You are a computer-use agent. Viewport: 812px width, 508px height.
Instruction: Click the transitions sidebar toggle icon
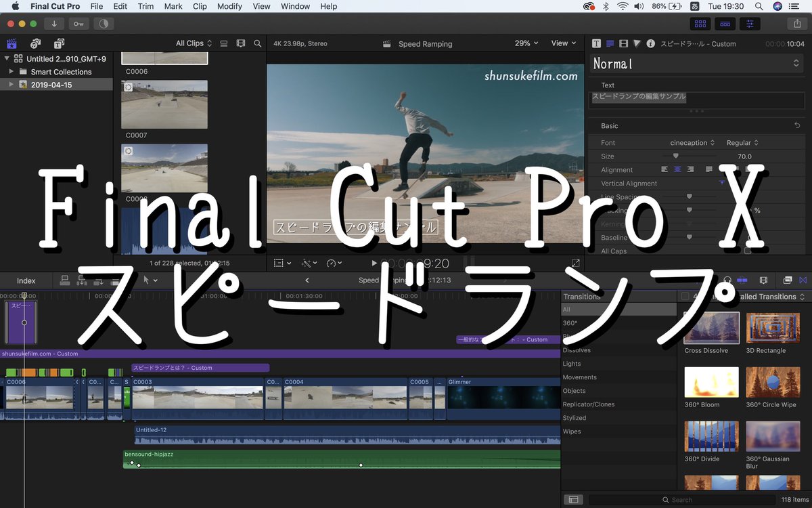tap(573, 500)
